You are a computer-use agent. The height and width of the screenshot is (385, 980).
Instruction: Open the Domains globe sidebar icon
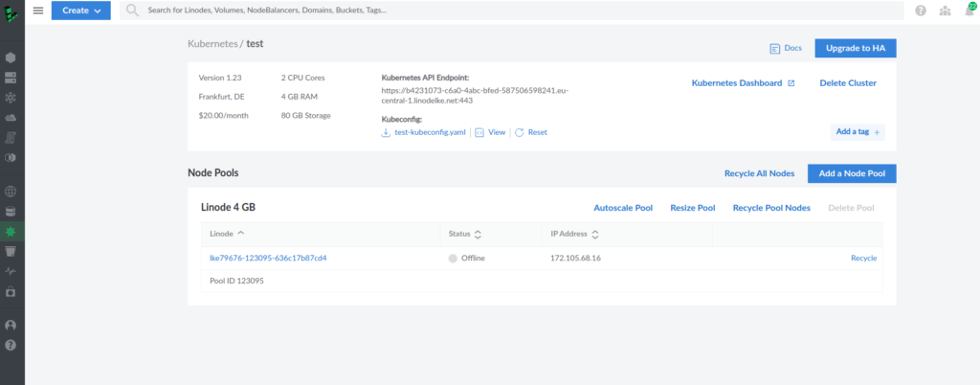tap(11, 192)
